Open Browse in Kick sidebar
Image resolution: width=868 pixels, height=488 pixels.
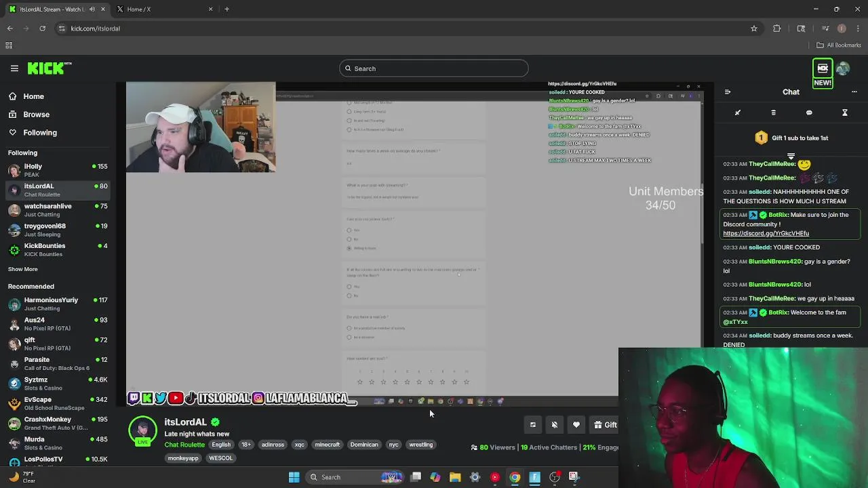pos(36,115)
